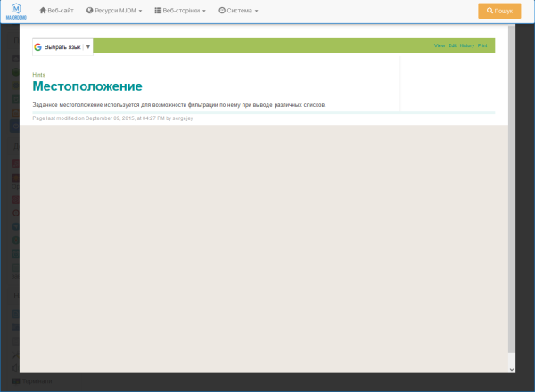The width and height of the screenshot is (535, 392).
Task: Expand the Система menu
Action: 238,11
